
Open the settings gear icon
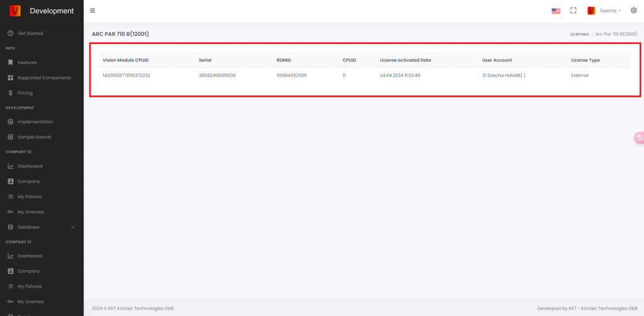click(x=633, y=11)
